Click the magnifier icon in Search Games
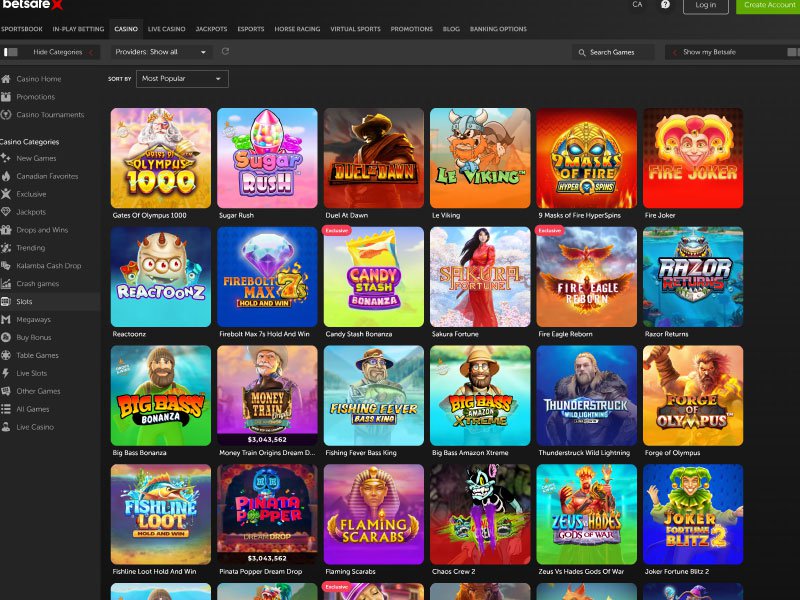 click(582, 53)
